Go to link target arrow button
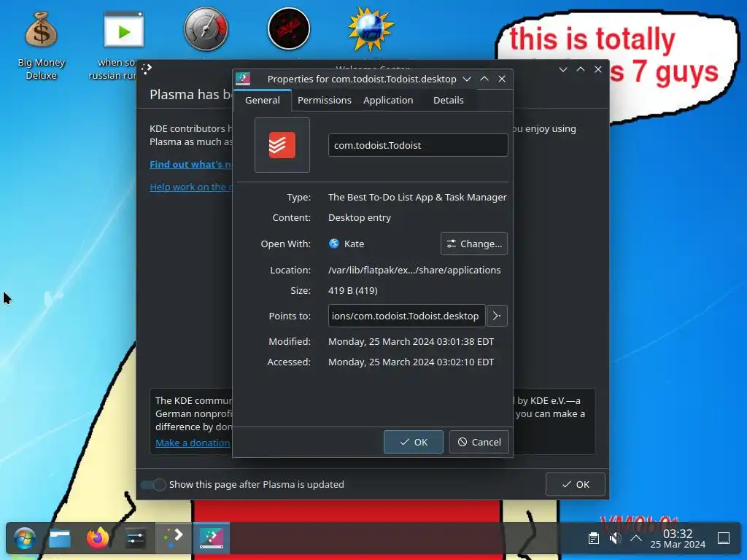747x560 pixels. tap(497, 316)
